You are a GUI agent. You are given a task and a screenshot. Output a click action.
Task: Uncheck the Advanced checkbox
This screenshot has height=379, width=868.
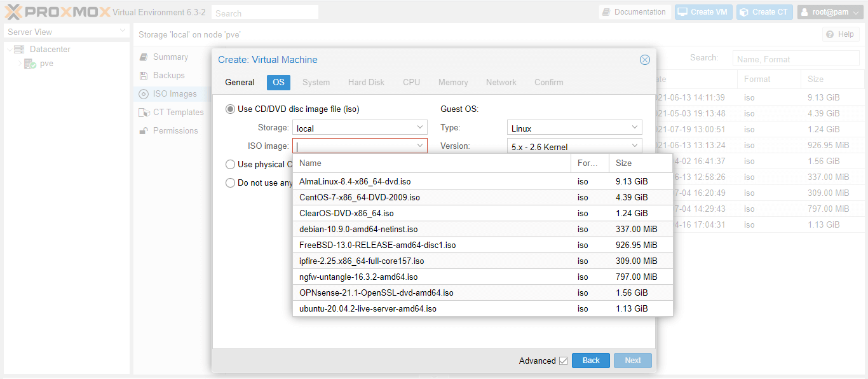tap(564, 361)
